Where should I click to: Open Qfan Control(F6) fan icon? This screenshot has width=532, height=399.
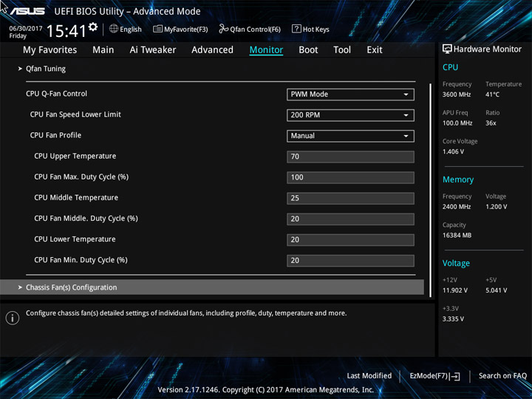[223, 29]
